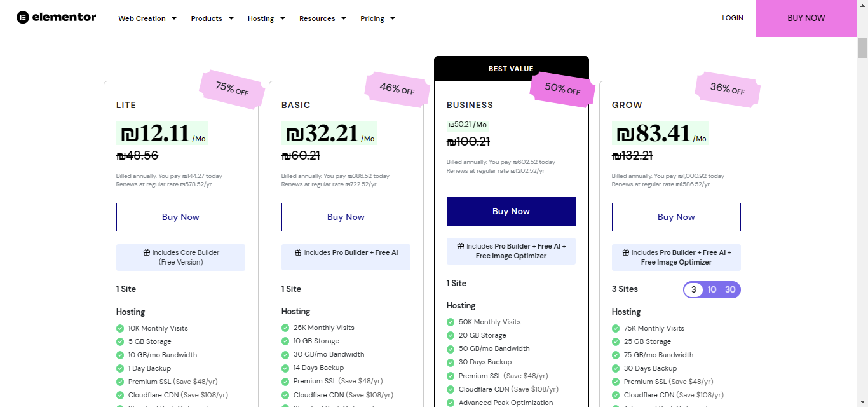Image resolution: width=868 pixels, height=407 pixels.
Task: Select 30 sites in the Grow plan toggle
Action: click(x=730, y=289)
